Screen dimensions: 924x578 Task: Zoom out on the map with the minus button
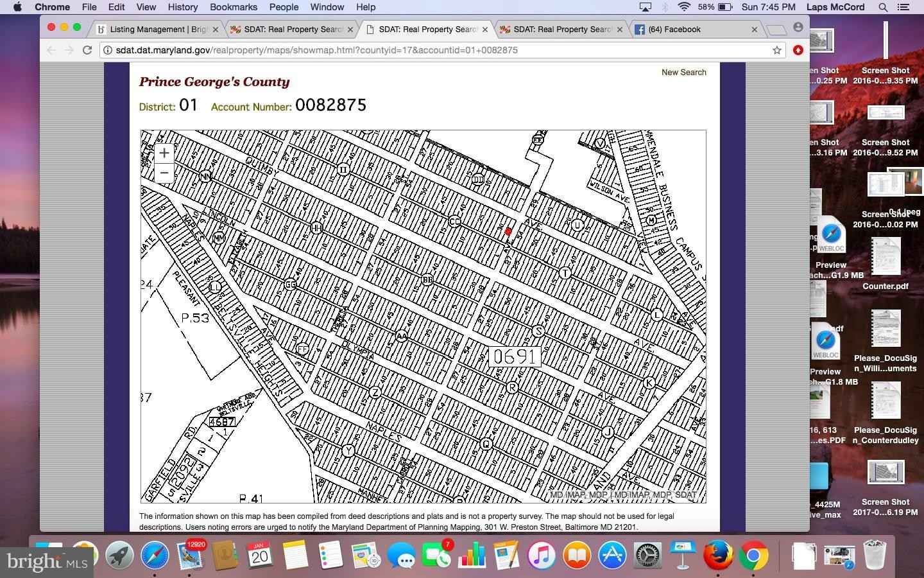point(164,173)
